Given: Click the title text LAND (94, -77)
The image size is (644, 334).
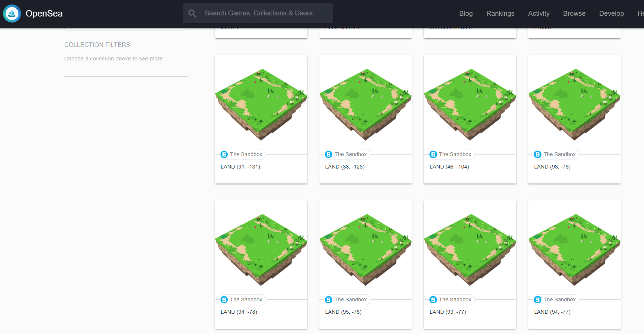Looking at the screenshot, I should pos(552,312).
